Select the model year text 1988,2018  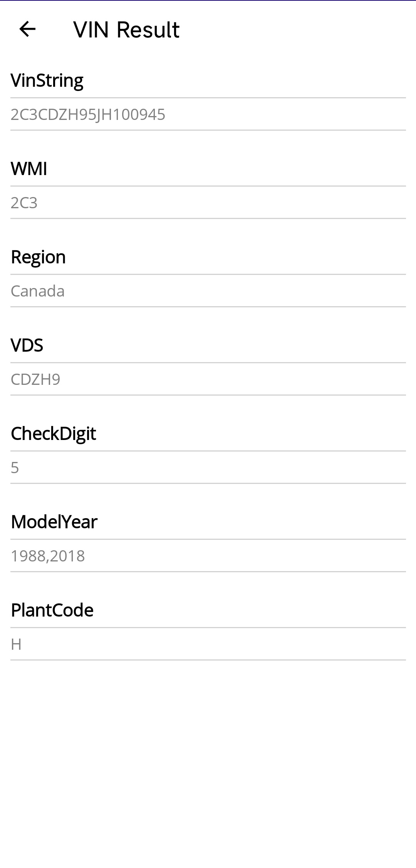tap(47, 556)
